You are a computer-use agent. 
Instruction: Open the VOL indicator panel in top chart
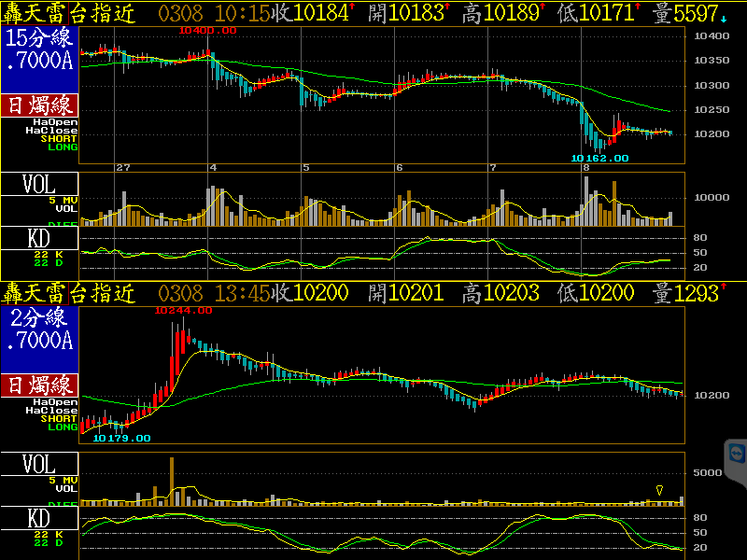point(39,184)
